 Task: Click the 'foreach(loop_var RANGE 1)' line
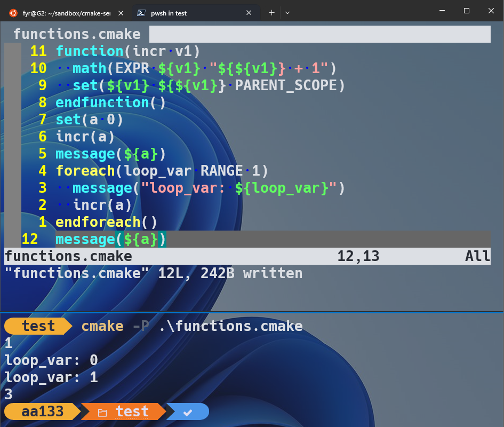[x=162, y=171]
